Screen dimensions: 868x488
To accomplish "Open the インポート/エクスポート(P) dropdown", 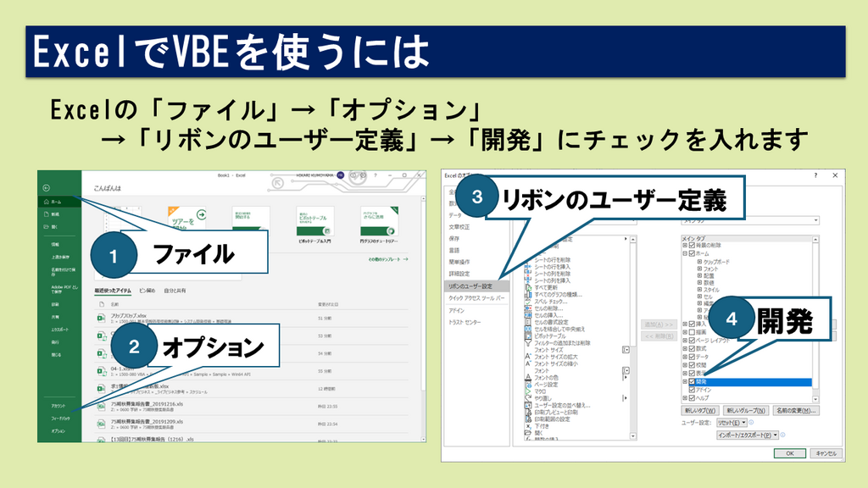I will [748, 435].
